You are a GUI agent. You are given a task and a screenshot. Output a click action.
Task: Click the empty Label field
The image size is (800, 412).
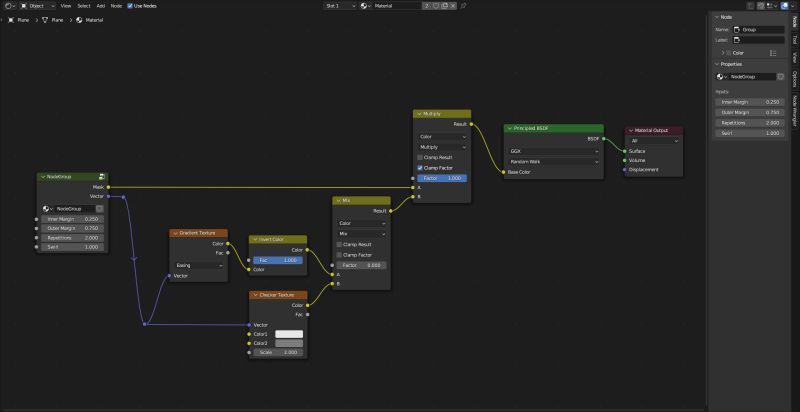click(758, 40)
